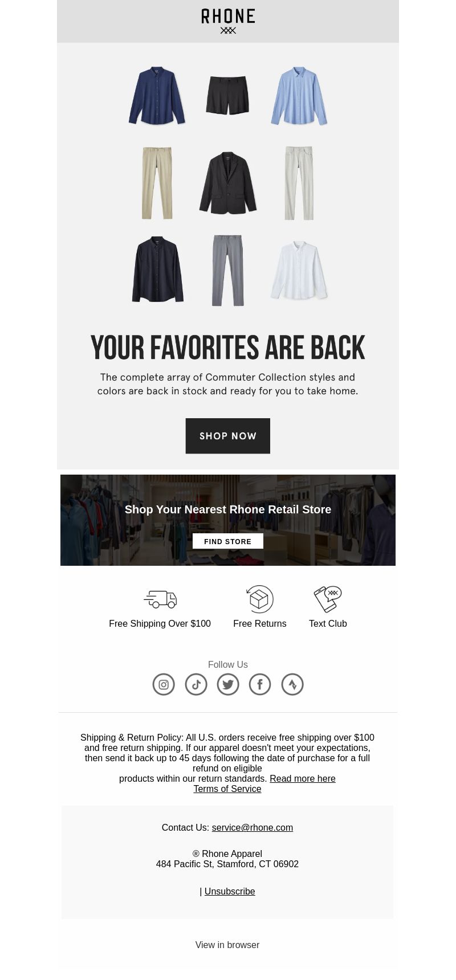
Task: Click View in browser link
Action: (x=227, y=945)
